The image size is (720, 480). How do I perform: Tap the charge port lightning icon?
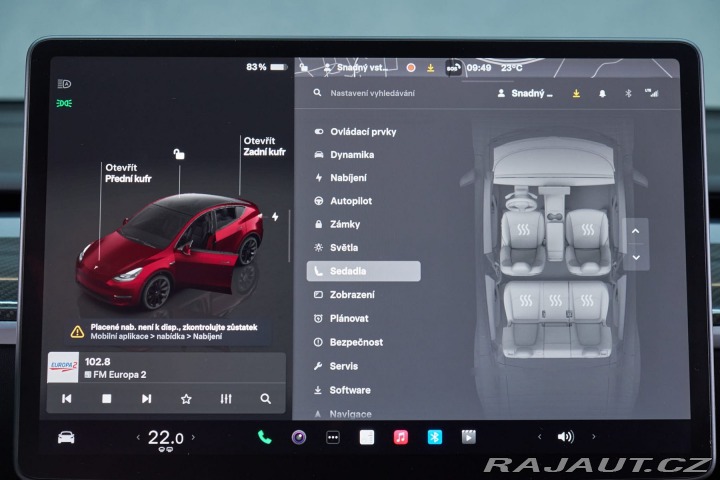[275, 216]
